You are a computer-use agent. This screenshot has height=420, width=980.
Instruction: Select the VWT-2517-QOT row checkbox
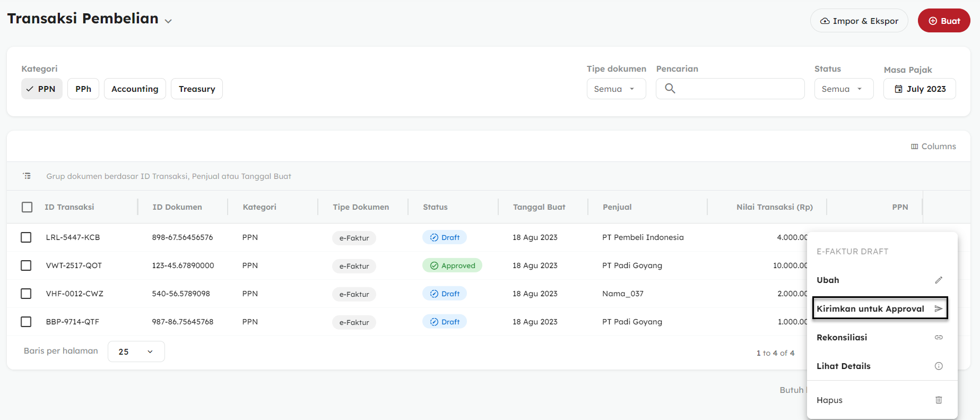point(26,265)
